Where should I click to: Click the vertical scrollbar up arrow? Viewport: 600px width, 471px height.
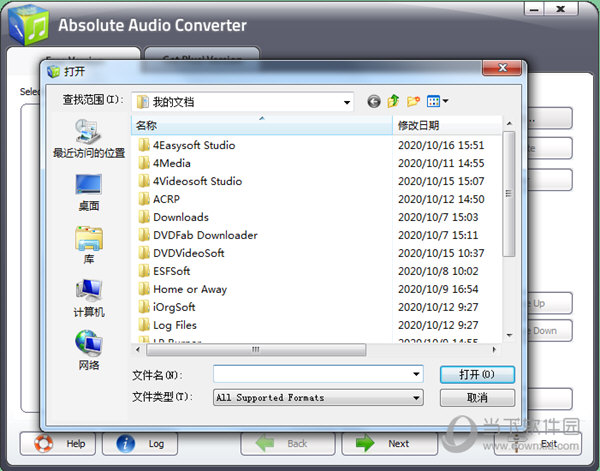pos(509,123)
